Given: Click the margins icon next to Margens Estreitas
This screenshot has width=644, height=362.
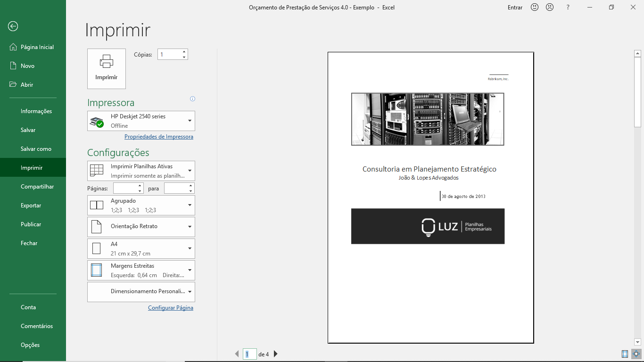Looking at the screenshot, I should [96, 270].
